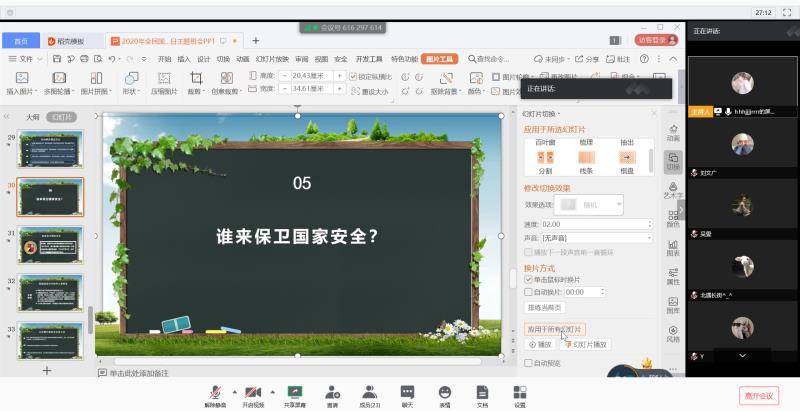Check the 自动预览 checkbox
Viewport: 800px width, 411px height.
[529, 363]
